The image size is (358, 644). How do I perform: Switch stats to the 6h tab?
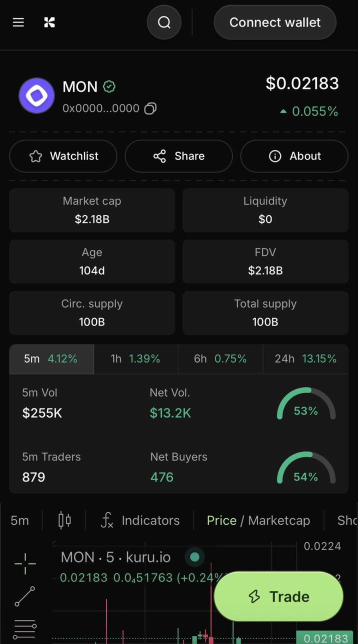220,359
